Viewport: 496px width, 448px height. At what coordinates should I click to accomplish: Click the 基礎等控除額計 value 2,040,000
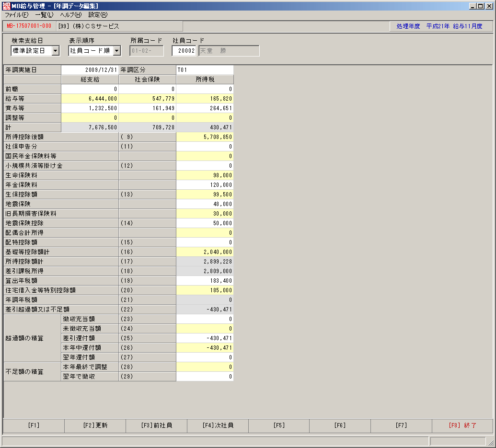pyautogui.click(x=205, y=252)
